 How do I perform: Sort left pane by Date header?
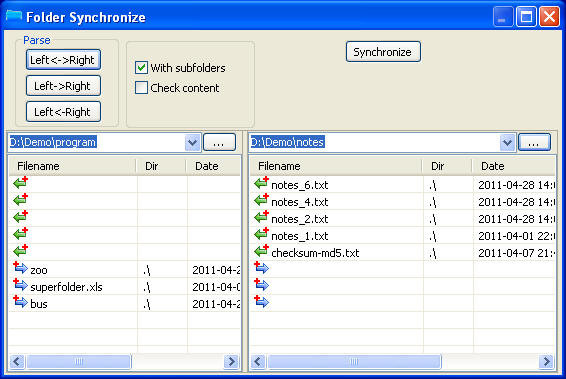[x=213, y=166]
